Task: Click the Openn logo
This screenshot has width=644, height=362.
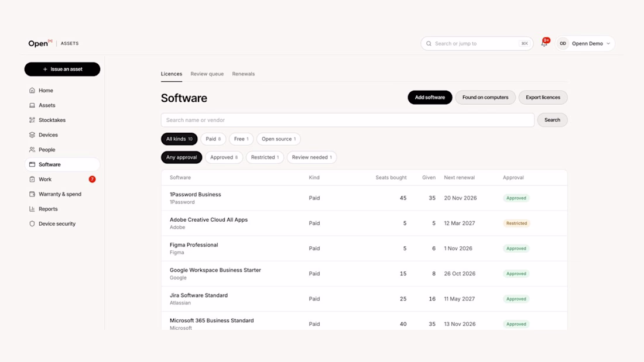Action: coord(40,43)
